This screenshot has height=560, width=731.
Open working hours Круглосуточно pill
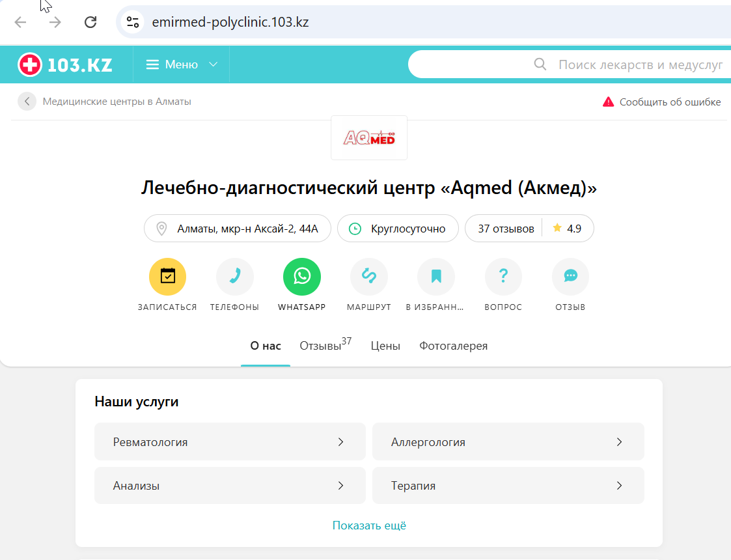click(x=398, y=229)
